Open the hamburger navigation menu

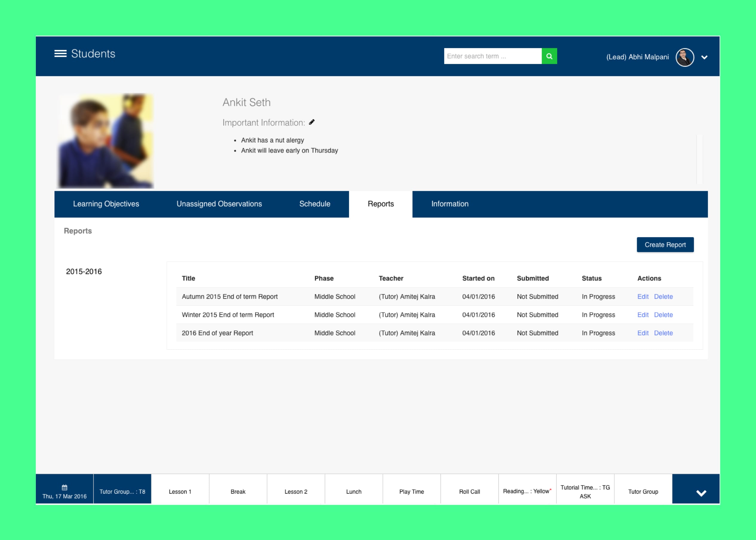tap(60, 53)
